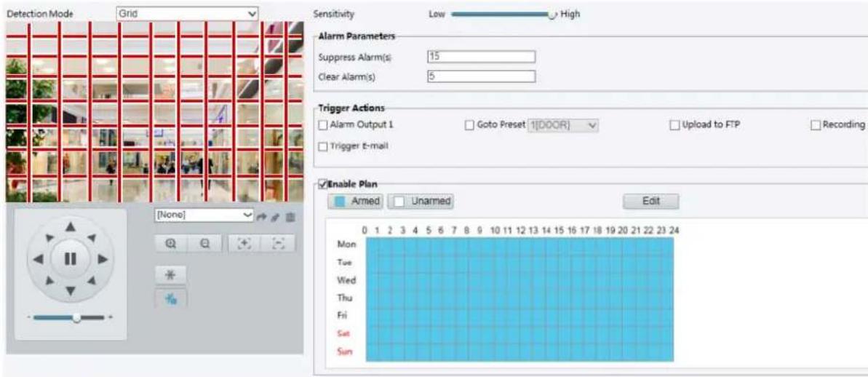This screenshot has height=377, width=868.
Task: Click the Wed row in schedule
Action: (519, 281)
